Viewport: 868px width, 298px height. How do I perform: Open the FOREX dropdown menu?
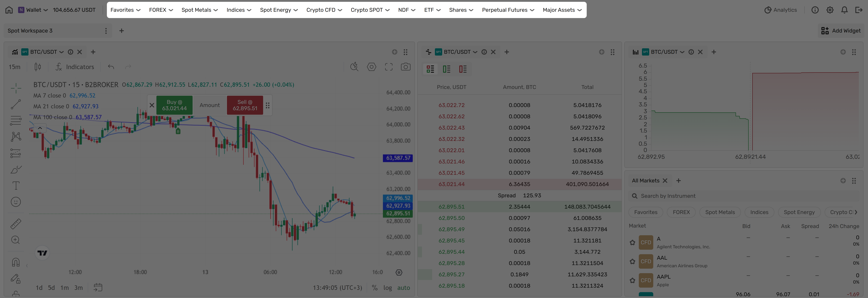tap(161, 10)
